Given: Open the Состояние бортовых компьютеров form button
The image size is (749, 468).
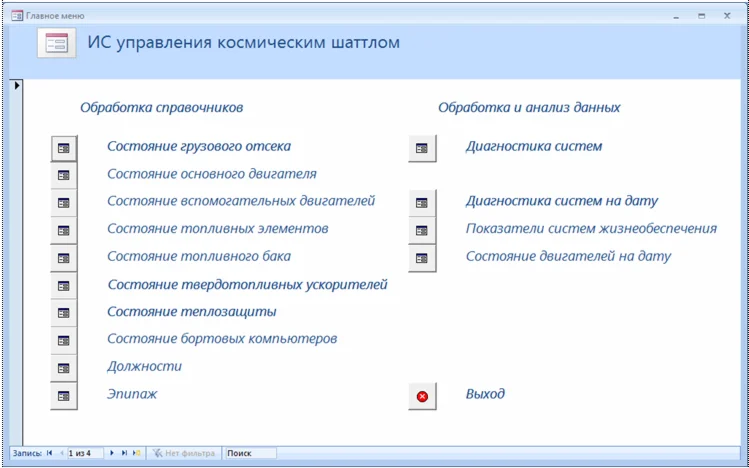Looking at the screenshot, I should tap(64, 341).
